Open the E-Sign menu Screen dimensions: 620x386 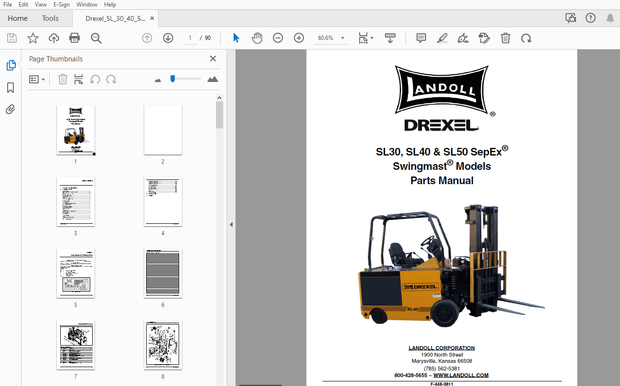tap(61, 4)
